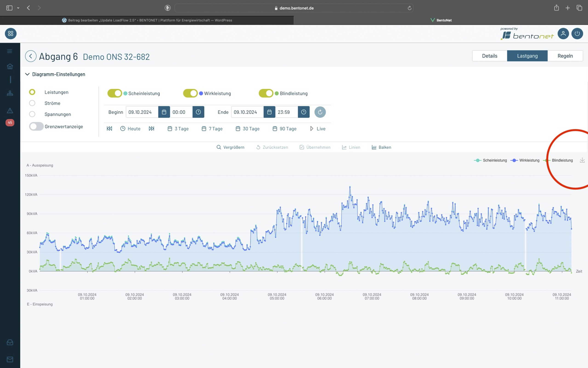
Task: Click the bentonet logo
Action: tap(527, 34)
